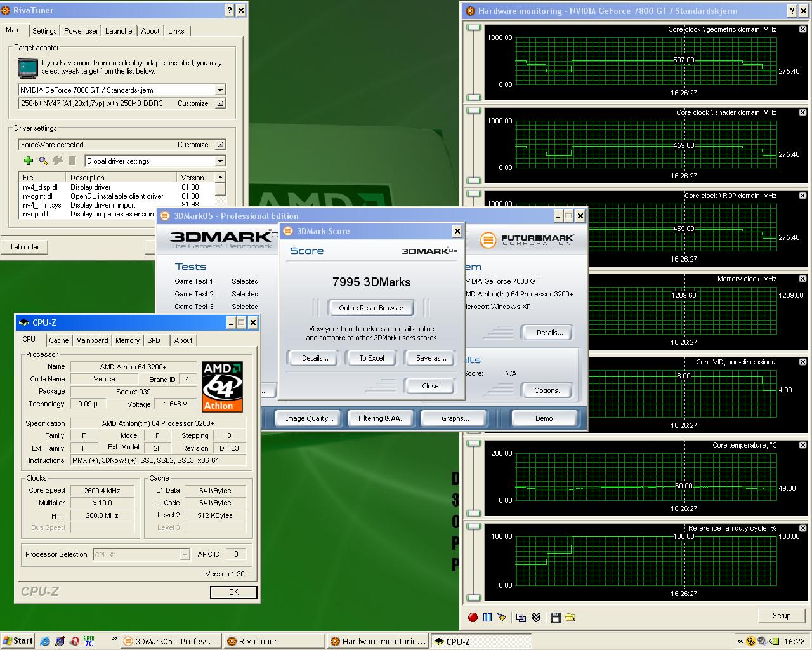
Task: Switch to RivaTuner Settings tab
Action: pos(44,31)
